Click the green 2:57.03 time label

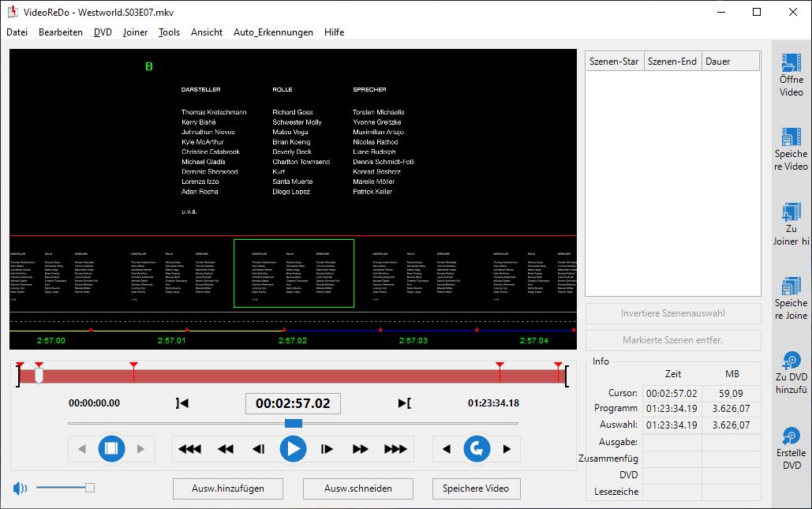413,341
